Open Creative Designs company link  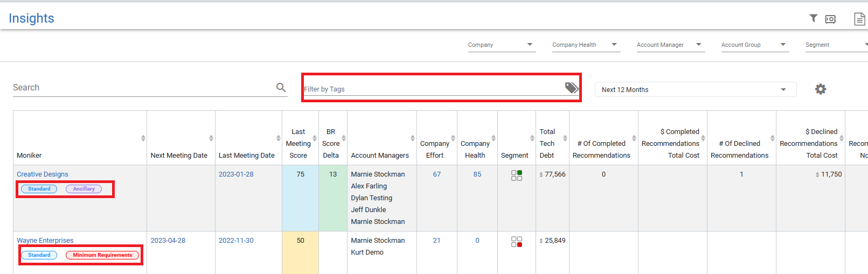[x=43, y=174]
